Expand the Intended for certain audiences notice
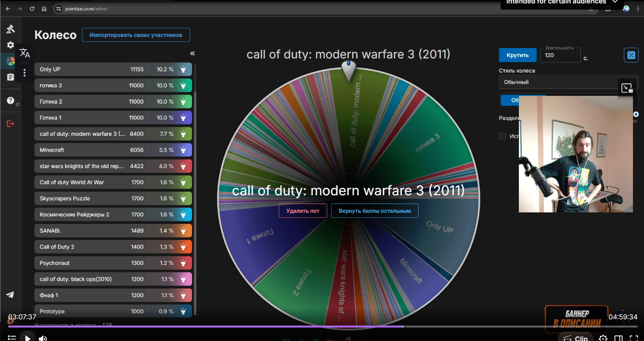 click(x=615, y=2)
